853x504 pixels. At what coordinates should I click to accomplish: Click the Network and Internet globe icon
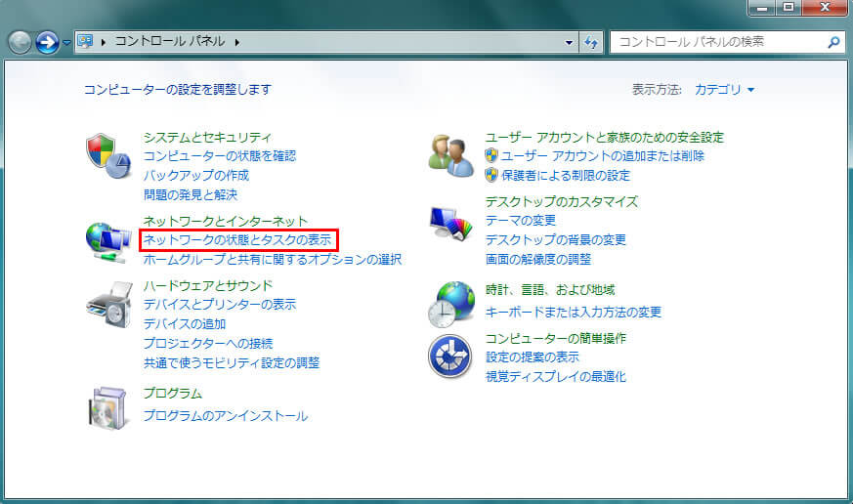click(108, 242)
